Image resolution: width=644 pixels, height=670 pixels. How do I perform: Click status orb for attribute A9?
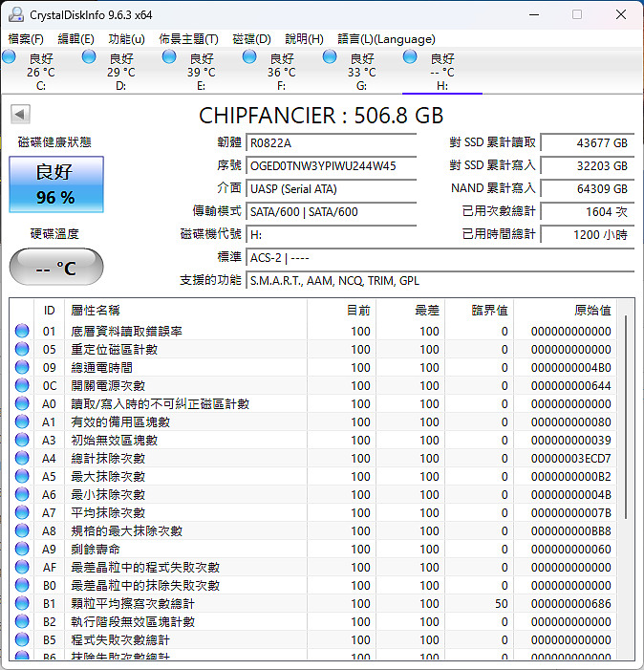coord(22,549)
